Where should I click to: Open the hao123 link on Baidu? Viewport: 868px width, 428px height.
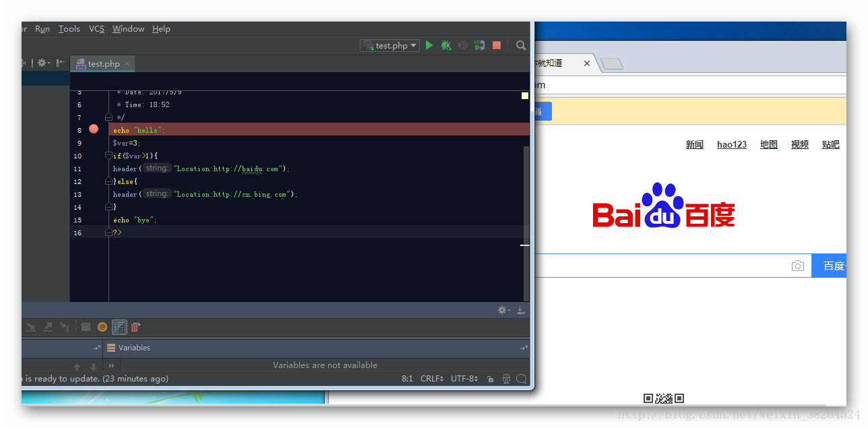[x=732, y=144]
